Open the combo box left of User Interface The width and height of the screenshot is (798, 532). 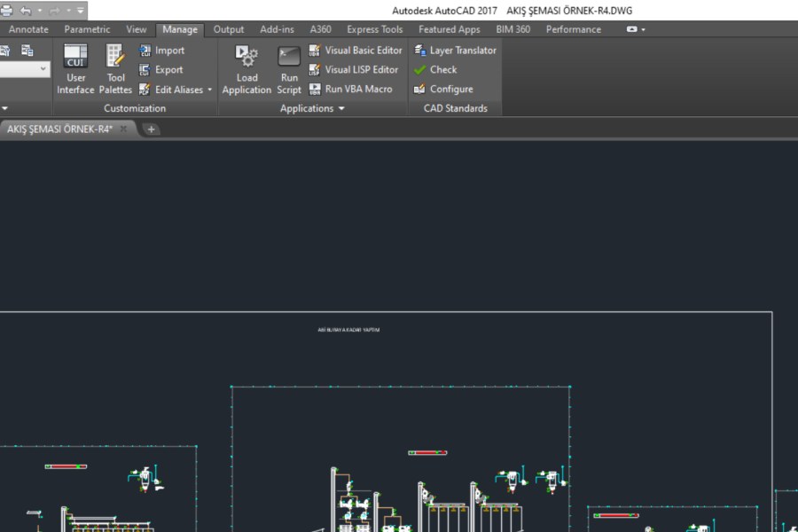coord(25,69)
